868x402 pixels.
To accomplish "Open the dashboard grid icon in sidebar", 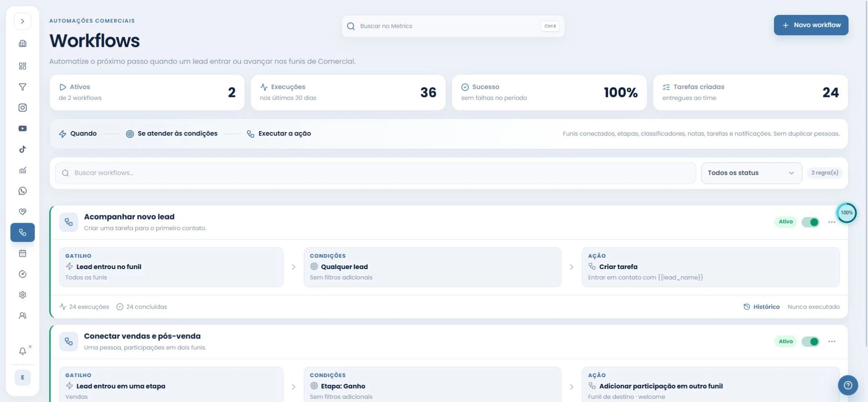I will (x=22, y=66).
